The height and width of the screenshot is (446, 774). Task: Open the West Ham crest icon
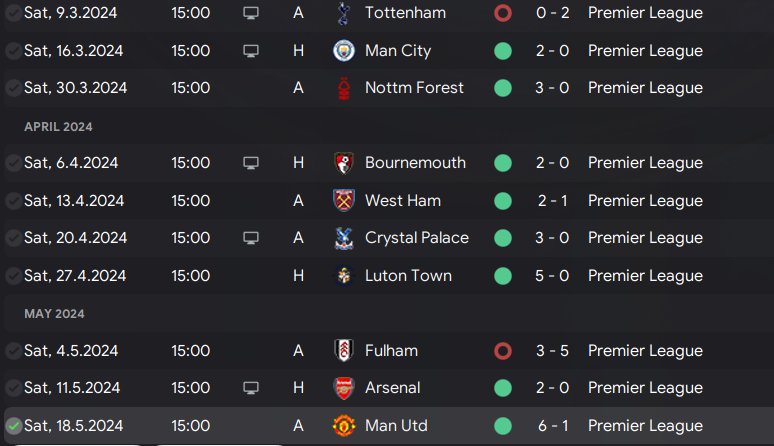344,201
